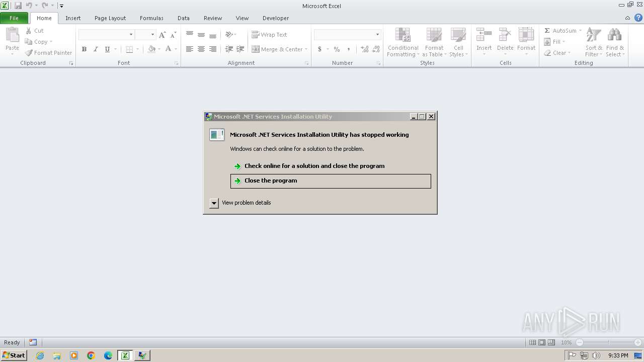The width and height of the screenshot is (644, 362).
Task: Open Format as Table gallery
Action: (x=434, y=42)
